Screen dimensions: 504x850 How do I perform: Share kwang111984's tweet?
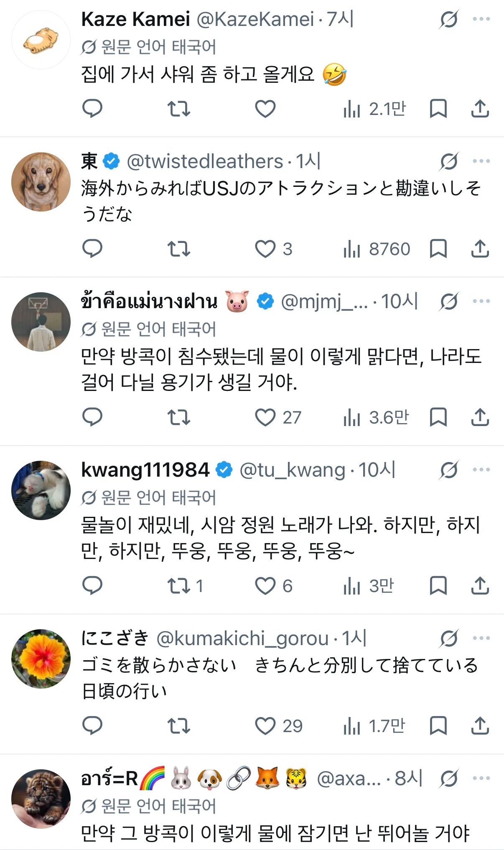click(x=480, y=586)
